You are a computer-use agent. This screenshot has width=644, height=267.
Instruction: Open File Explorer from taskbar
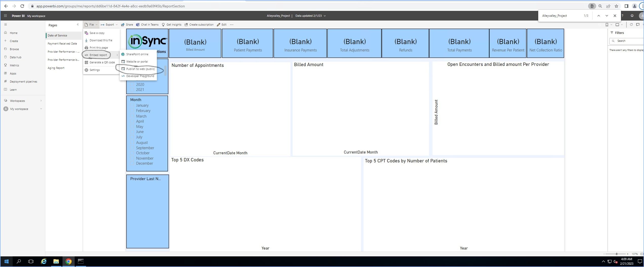(x=56, y=261)
